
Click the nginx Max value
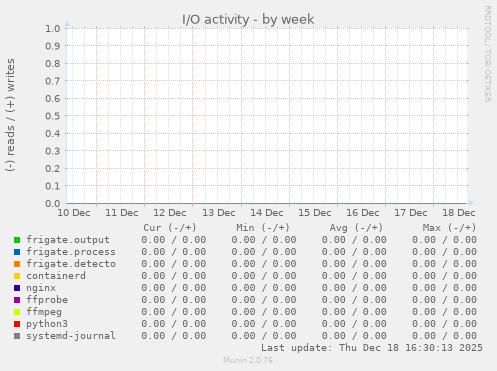click(444, 288)
